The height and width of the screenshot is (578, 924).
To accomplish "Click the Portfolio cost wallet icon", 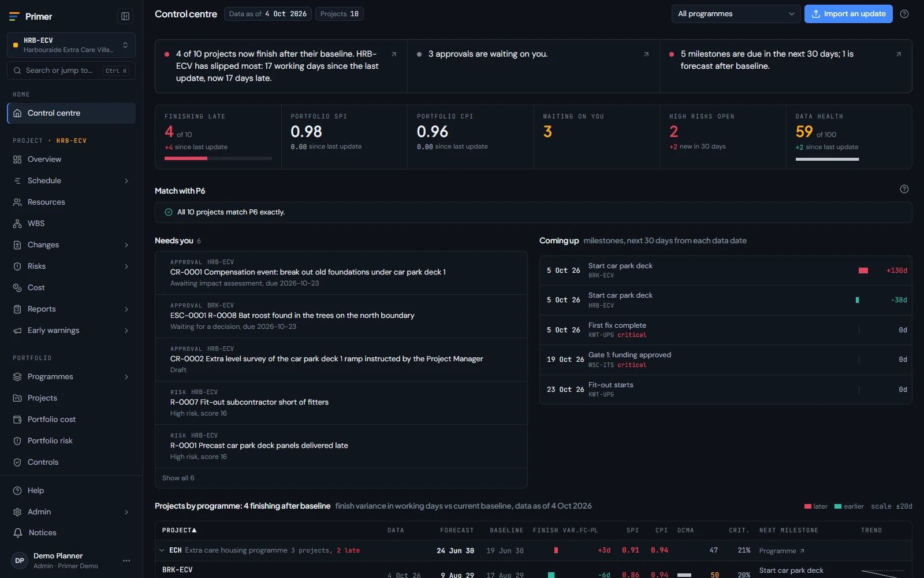I will tap(17, 420).
